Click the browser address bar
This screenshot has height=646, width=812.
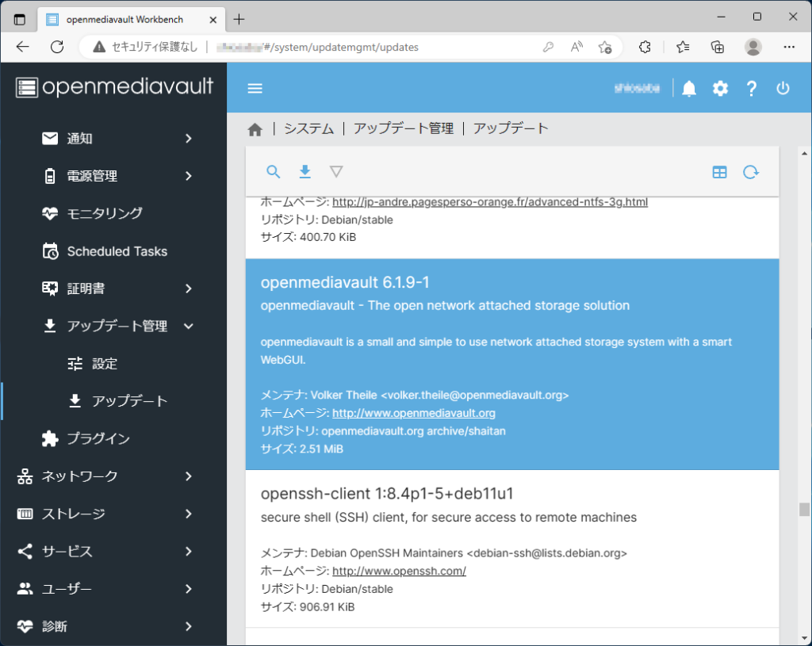(317, 47)
